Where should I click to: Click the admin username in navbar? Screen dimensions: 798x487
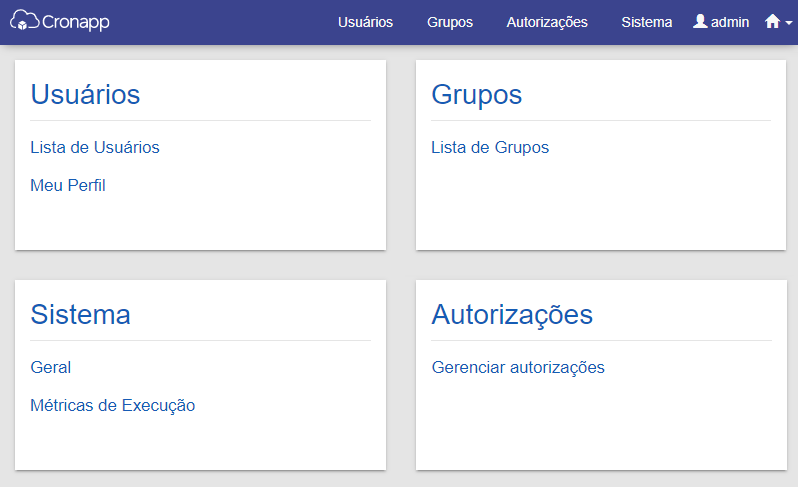pos(730,22)
